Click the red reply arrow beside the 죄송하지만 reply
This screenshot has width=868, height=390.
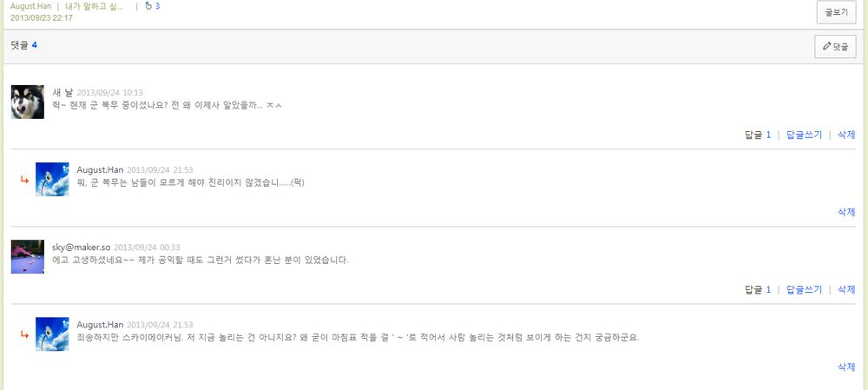[x=24, y=335]
